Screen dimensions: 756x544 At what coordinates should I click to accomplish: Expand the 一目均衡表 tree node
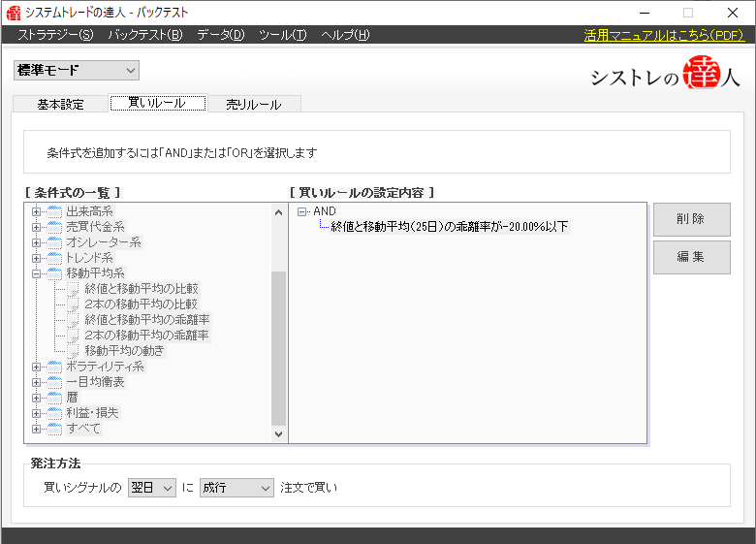pos(36,382)
